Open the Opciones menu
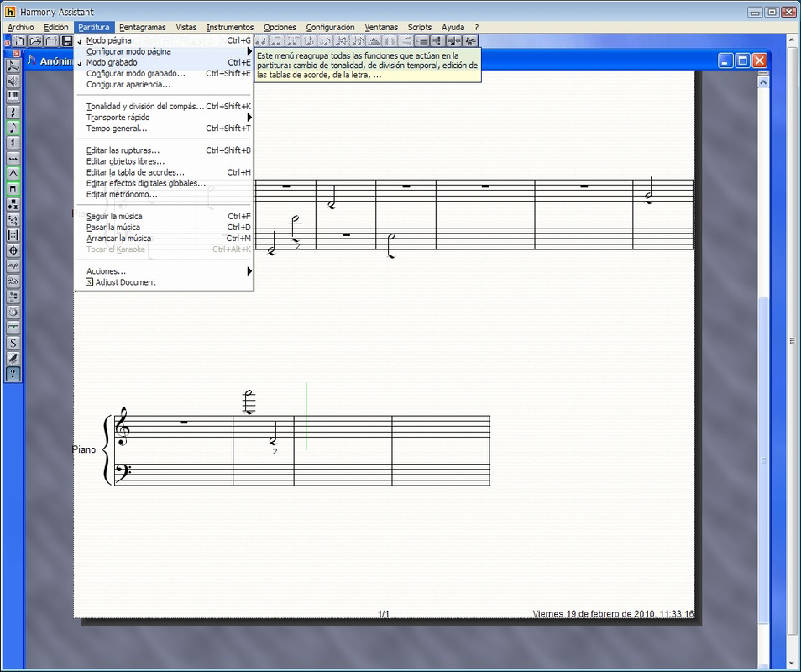The image size is (801, 672). [280, 27]
